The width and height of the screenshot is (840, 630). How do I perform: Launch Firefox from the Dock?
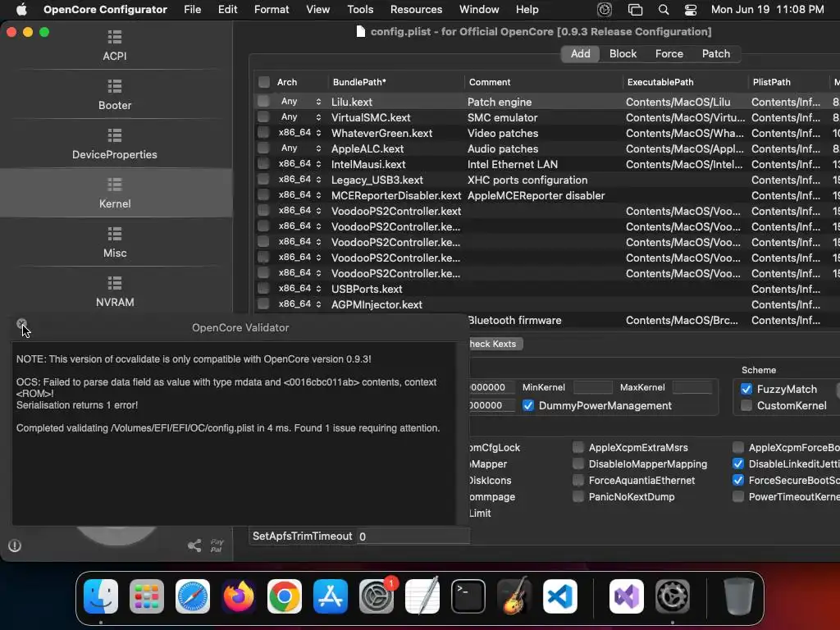(x=239, y=596)
